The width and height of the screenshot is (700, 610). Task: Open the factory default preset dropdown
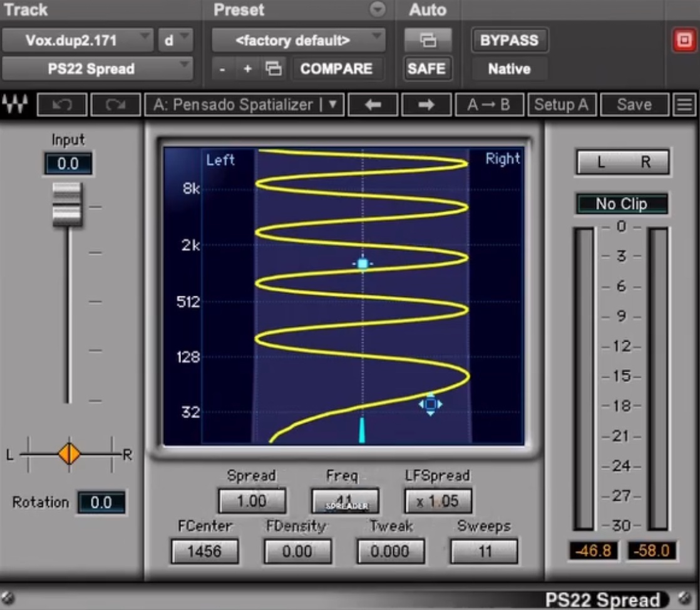(x=298, y=40)
